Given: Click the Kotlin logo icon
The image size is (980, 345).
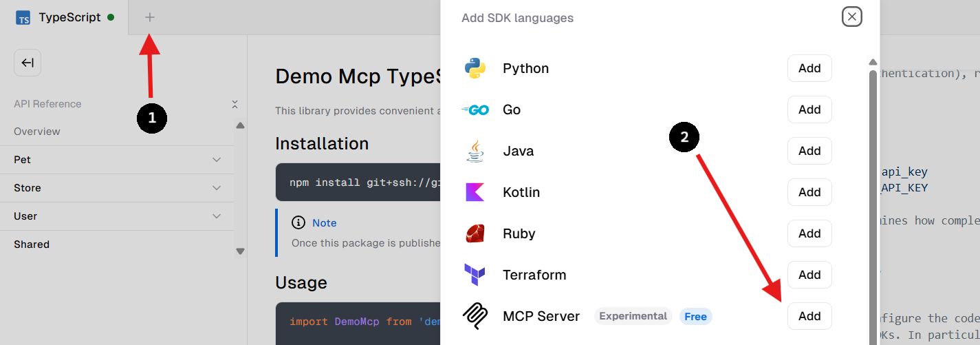Looking at the screenshot, I should click(x=475, y=192).
